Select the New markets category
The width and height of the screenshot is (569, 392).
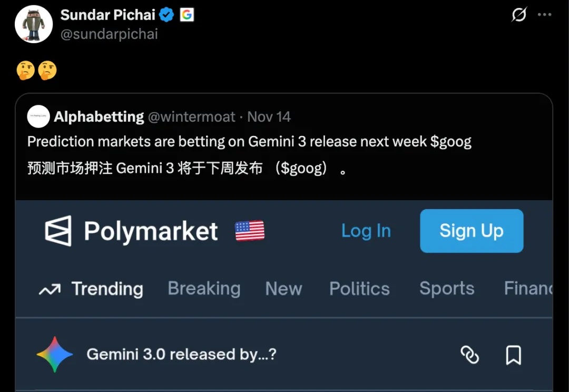pos(283,289)
